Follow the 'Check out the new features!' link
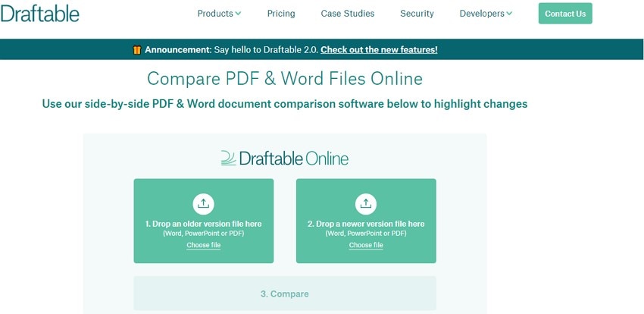Viewport: 644px width, 314px height. [379, 50]
